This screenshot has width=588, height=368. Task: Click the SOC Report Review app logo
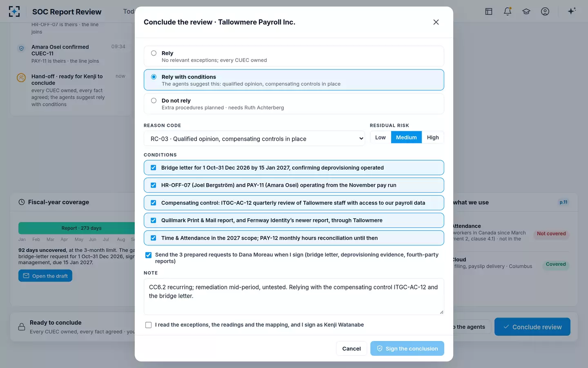tap(14, 11)
